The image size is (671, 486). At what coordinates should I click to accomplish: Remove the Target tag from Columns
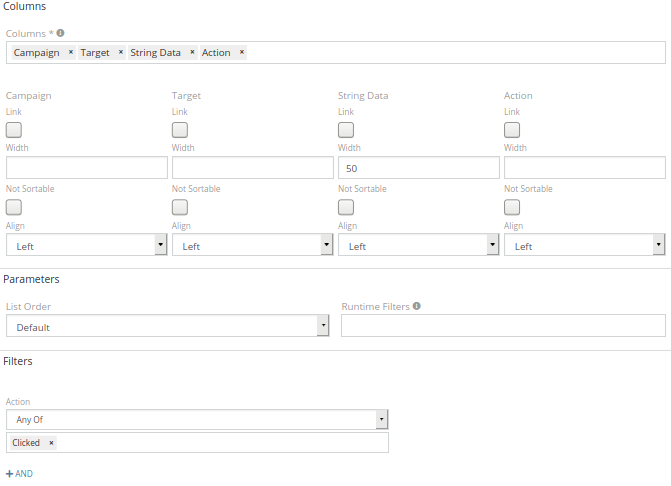(x=121, y=53)
